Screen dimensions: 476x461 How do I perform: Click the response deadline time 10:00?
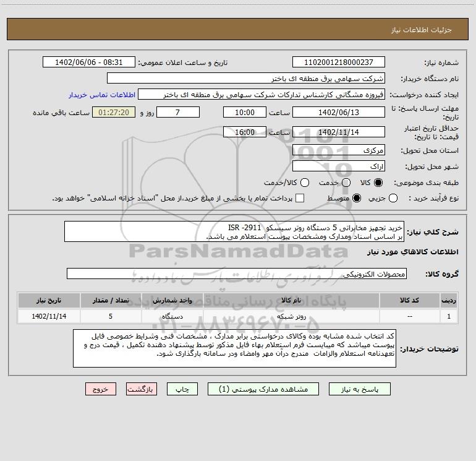coord(245,112)
